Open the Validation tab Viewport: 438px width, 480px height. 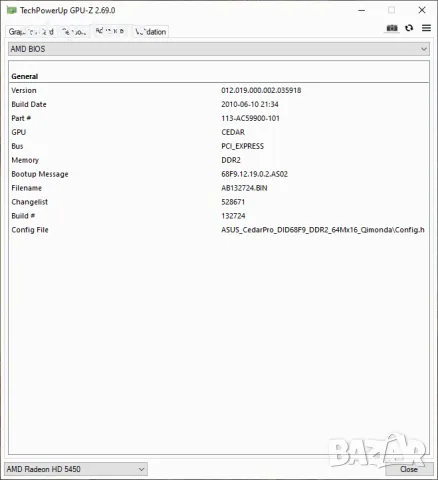click(151, 32)
